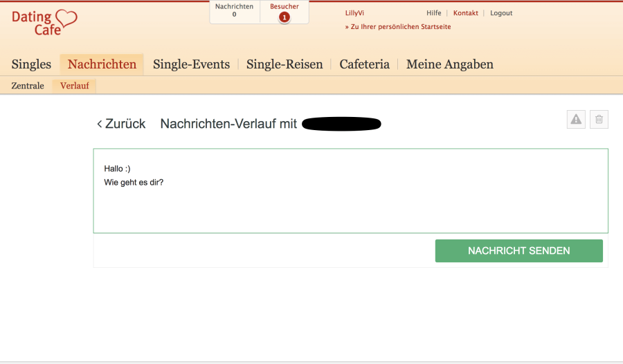Go back using the Zurück link
Viewport: 623px width, 364px height.
click(122, 124)
